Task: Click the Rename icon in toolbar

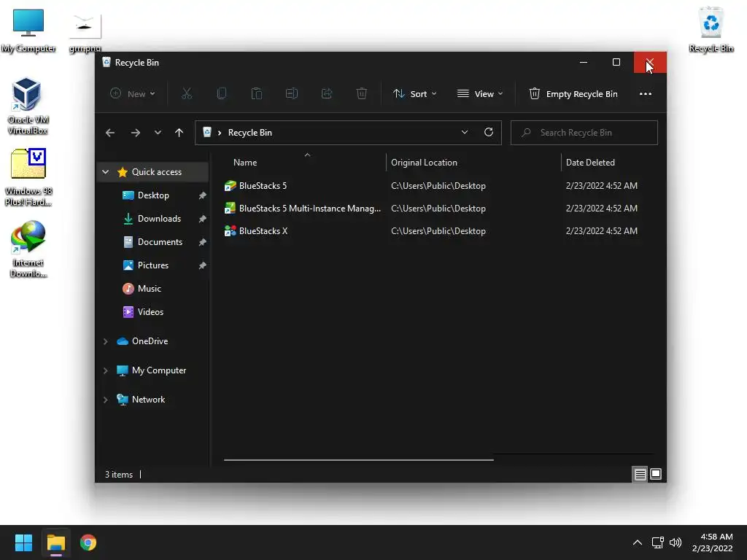Action: point(292,94)
